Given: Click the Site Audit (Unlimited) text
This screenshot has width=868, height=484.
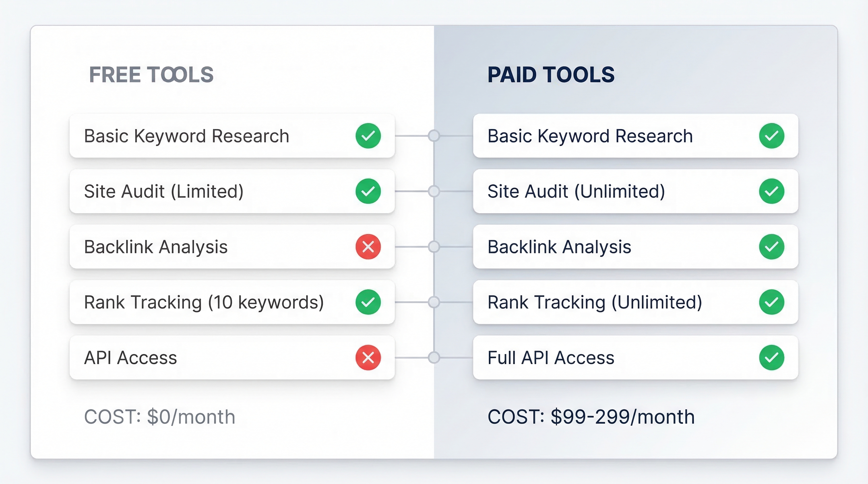Looking at the screenshot, I should pos(576,192).
